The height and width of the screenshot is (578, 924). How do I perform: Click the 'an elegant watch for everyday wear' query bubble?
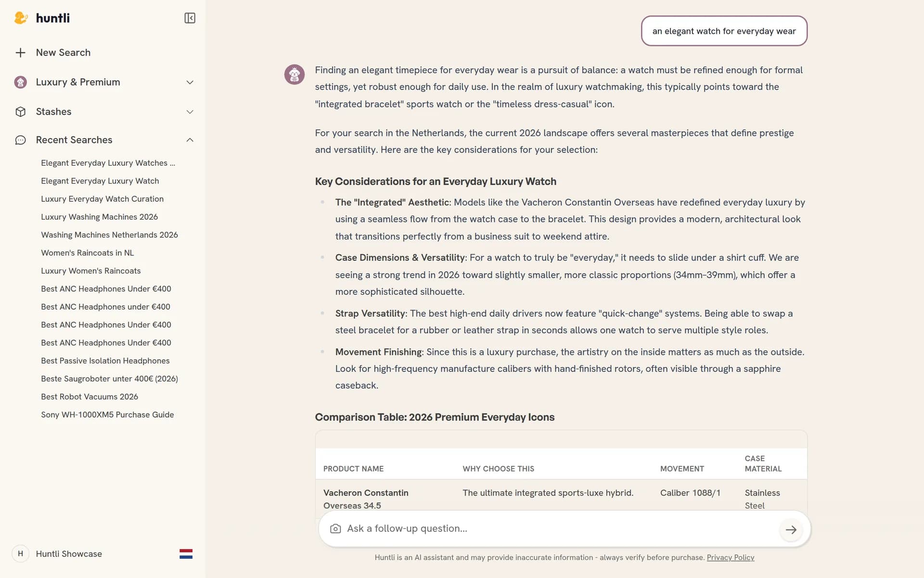pos(724,31)
